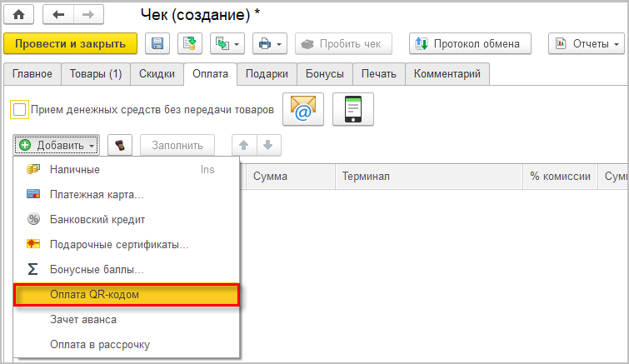The width and height of the screenshot is (629, 364).
Task: Click the Home icon button
Action: (18, 15)
